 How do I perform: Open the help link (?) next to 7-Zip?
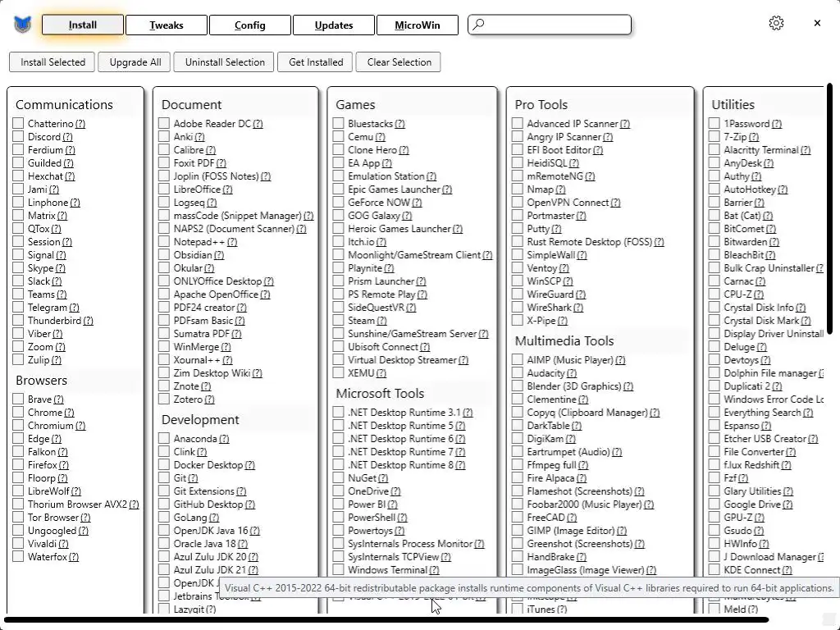(754, 137)
